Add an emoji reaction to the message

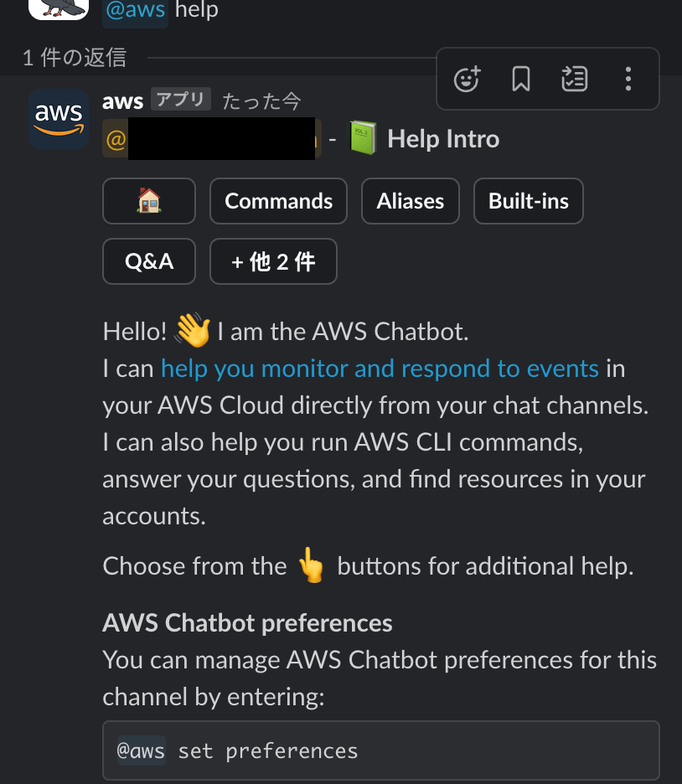[467, 79]
